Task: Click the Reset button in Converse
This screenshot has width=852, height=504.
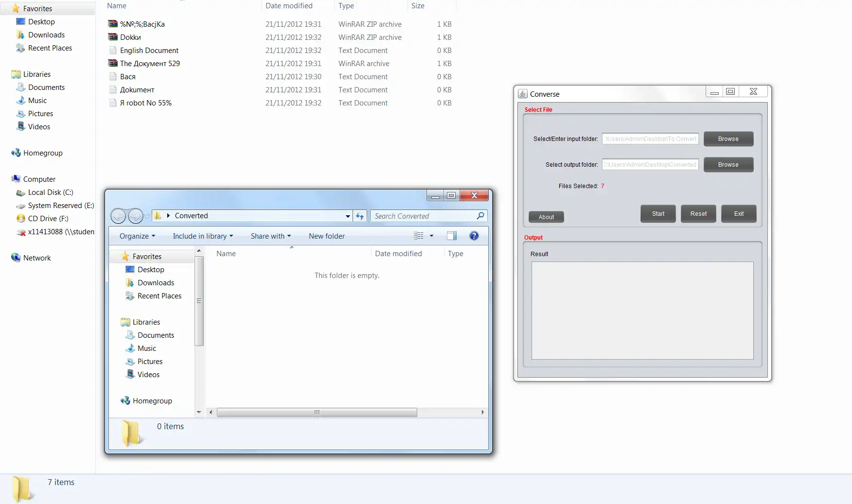Action: 698,214
